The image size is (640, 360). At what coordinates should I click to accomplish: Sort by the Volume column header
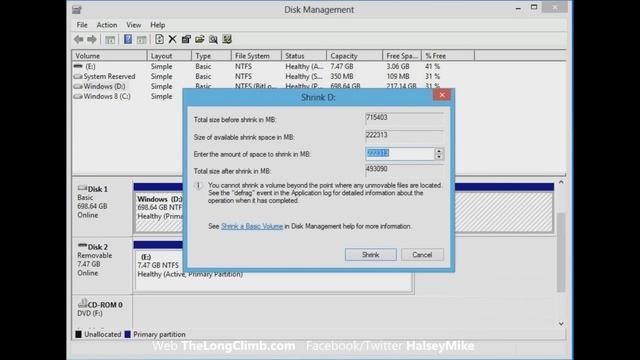coord(109,56)
